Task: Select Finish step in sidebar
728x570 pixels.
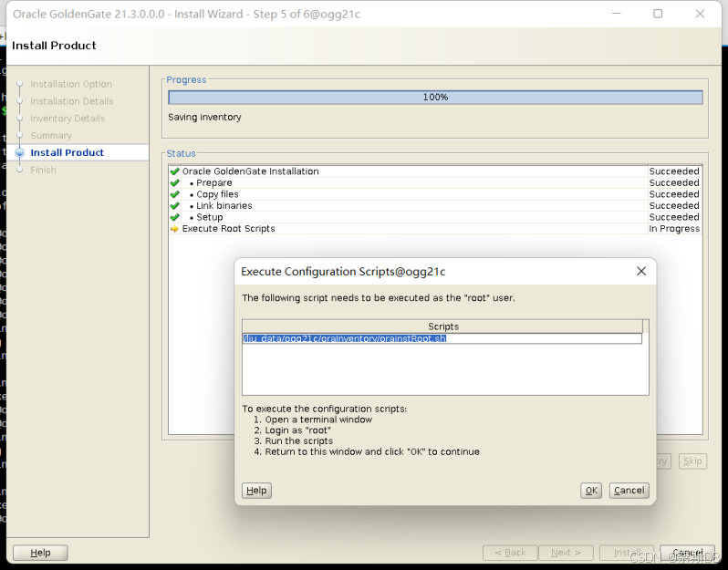Action: [43, 170]
